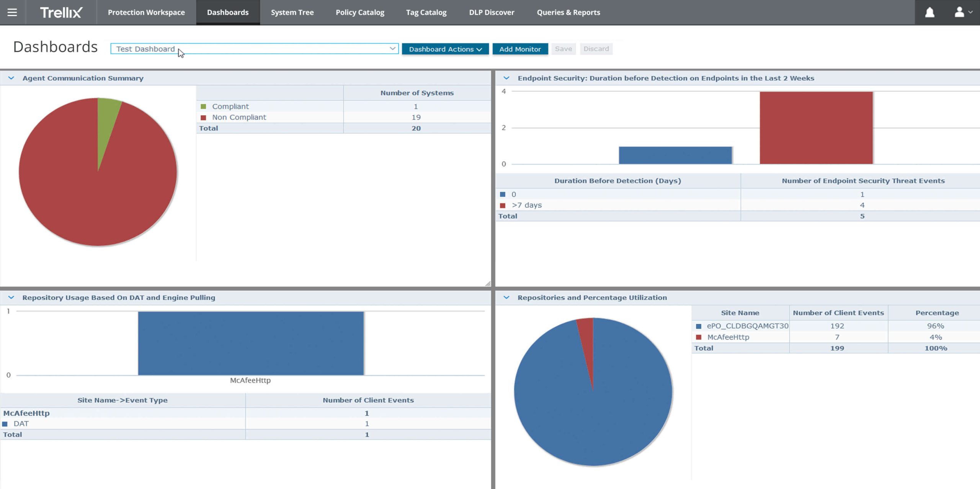The height and width of the screenshot is (489, 980).
Task: Click the Save button
Action: [x=562, y=49]
